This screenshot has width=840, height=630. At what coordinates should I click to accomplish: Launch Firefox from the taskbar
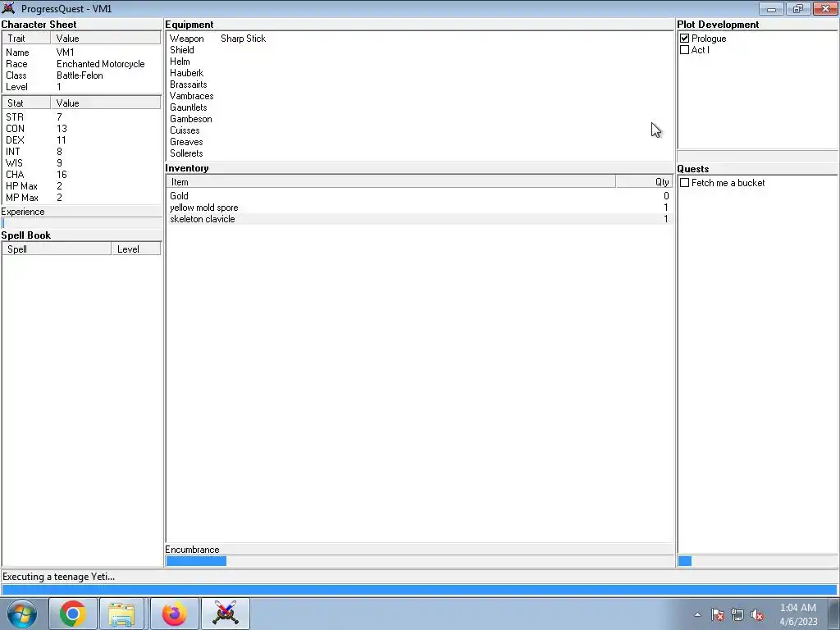pos(175,614)
